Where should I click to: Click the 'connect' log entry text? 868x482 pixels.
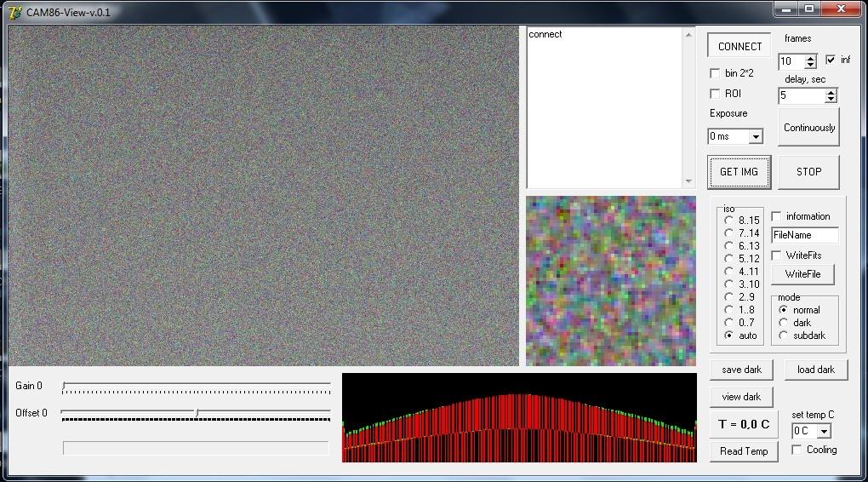(x=545, y=34)
